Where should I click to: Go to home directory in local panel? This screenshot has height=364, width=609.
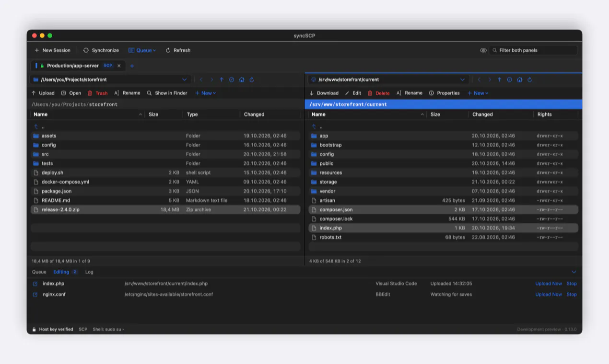tap(242, 80)
